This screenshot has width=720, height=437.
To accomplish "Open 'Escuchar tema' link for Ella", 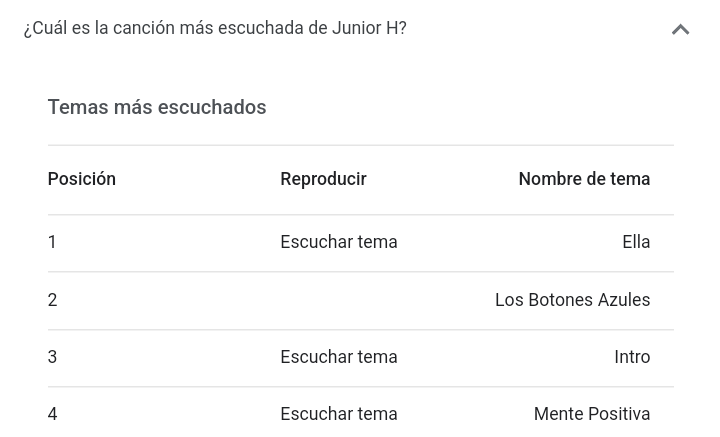I will [x=339, y=242].
